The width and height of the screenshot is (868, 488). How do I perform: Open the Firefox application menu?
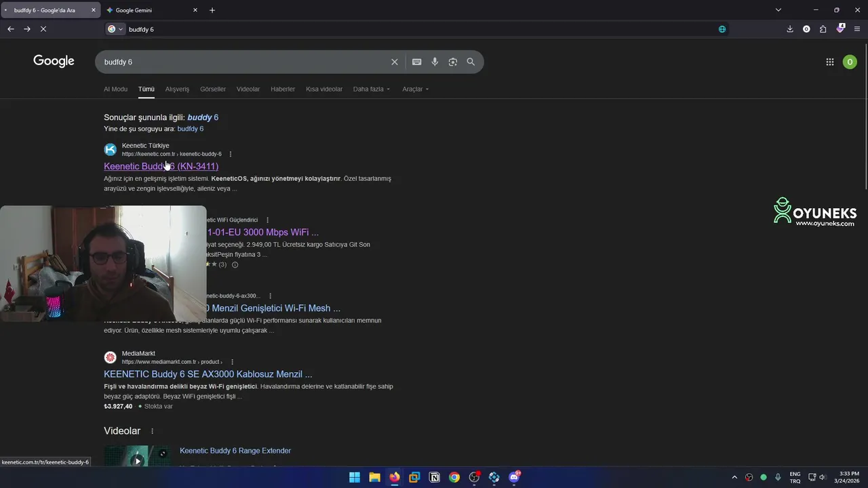[857, 29]
